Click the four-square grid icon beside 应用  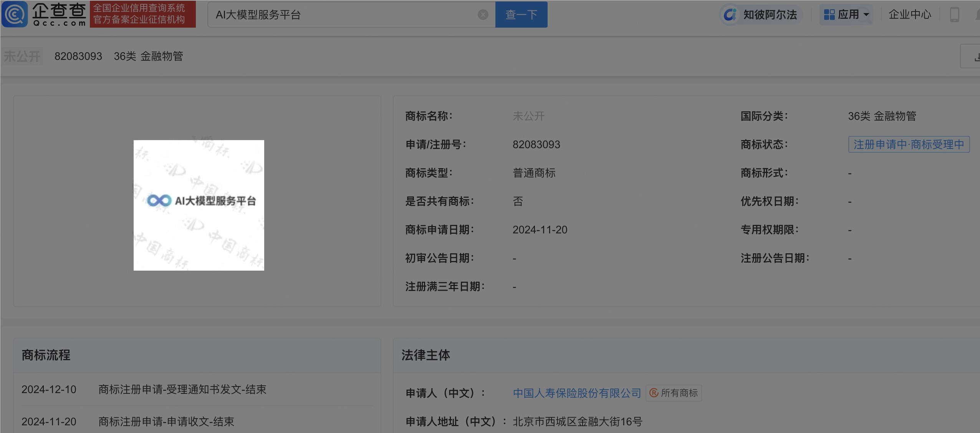click(x=829, y=15)
